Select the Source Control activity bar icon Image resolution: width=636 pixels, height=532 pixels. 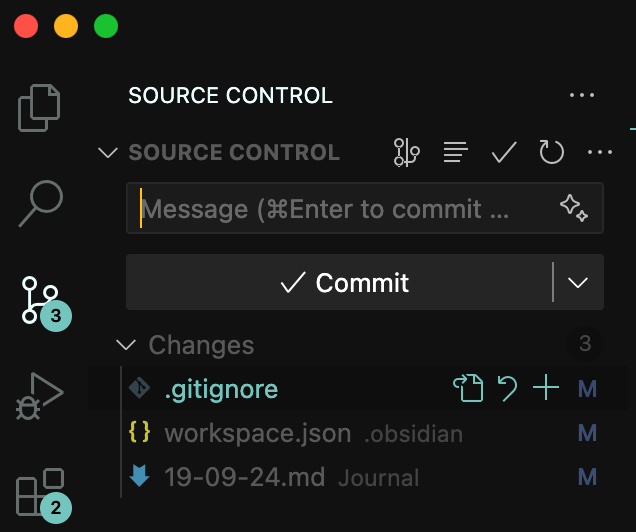41,300
